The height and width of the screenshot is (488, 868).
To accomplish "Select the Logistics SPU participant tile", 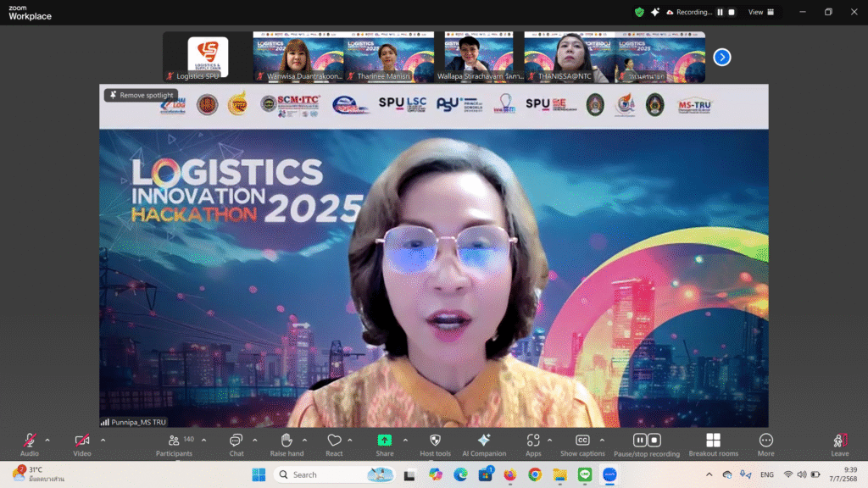I will [x=208, y=57].
